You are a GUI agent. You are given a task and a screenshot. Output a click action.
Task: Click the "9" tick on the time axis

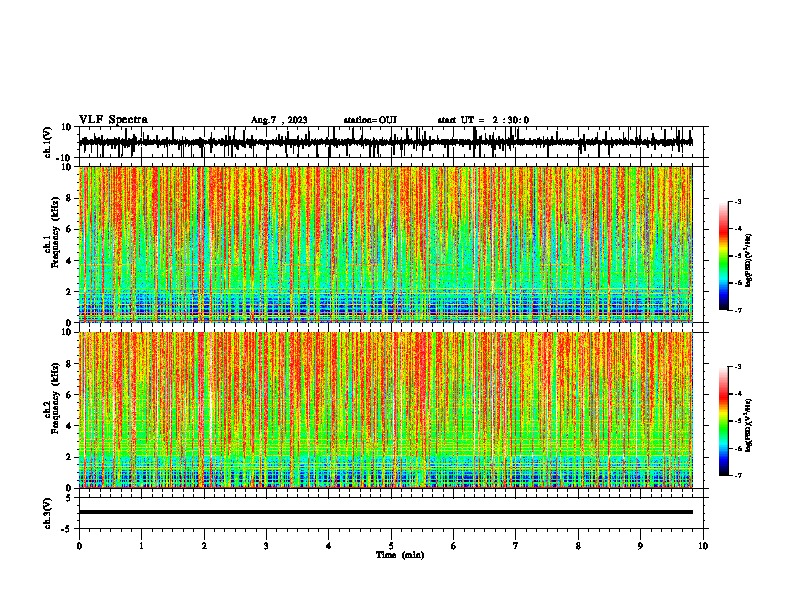[x=640, y=546]
